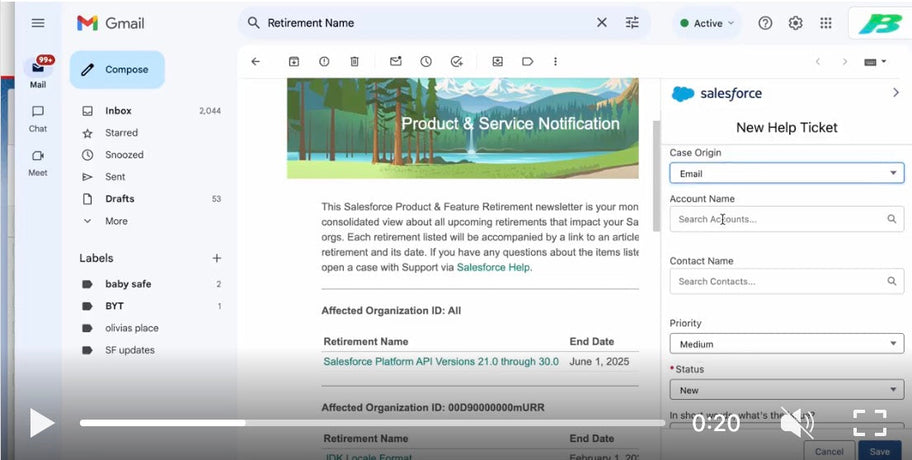Select the baby safe label

[x=151, y=284]
